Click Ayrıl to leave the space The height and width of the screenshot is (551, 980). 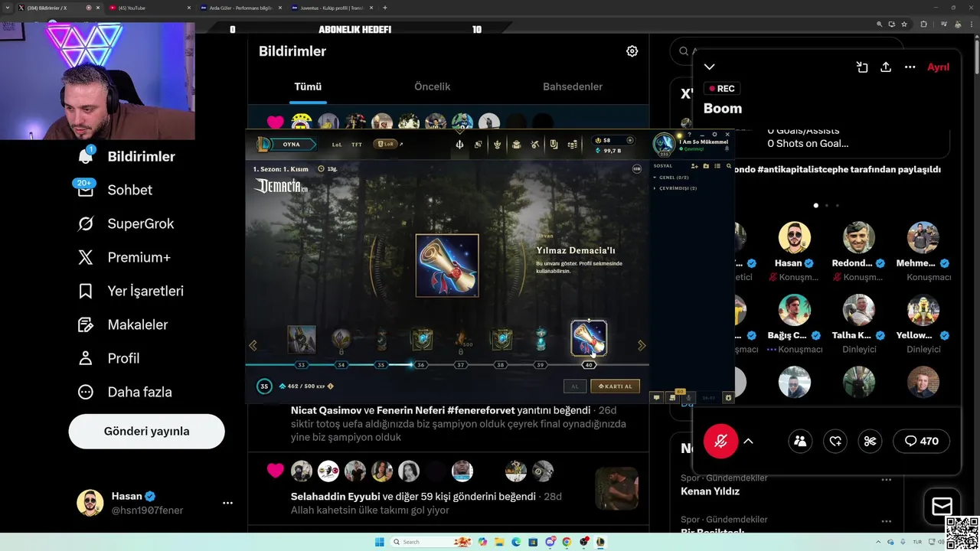[938, 67]
